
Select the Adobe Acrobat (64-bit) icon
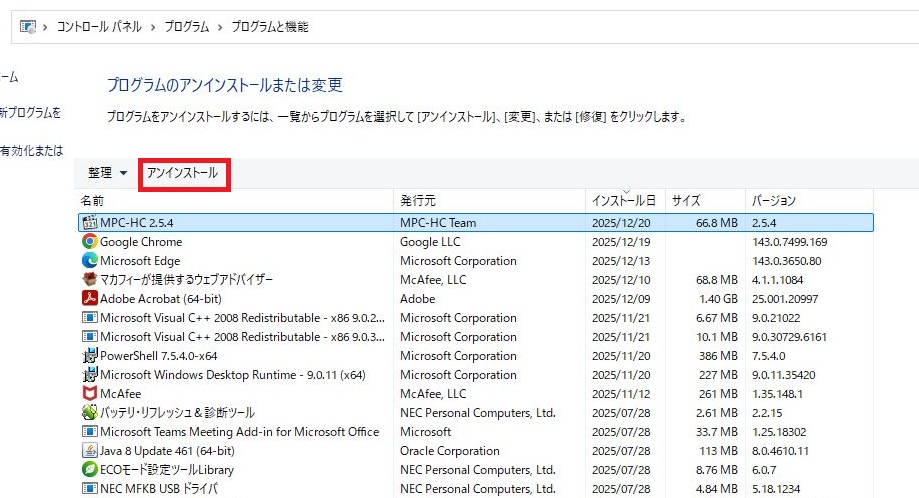(x=89, y=298)
